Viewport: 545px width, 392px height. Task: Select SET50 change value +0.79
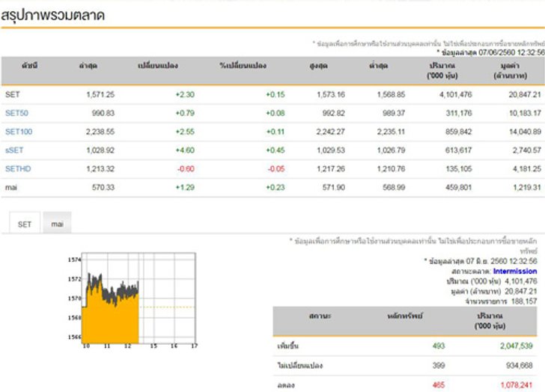(x=185, y=113)
